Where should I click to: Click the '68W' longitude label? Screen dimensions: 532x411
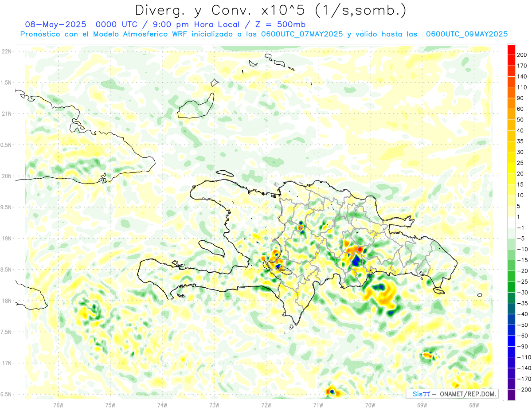pos(473,405)
